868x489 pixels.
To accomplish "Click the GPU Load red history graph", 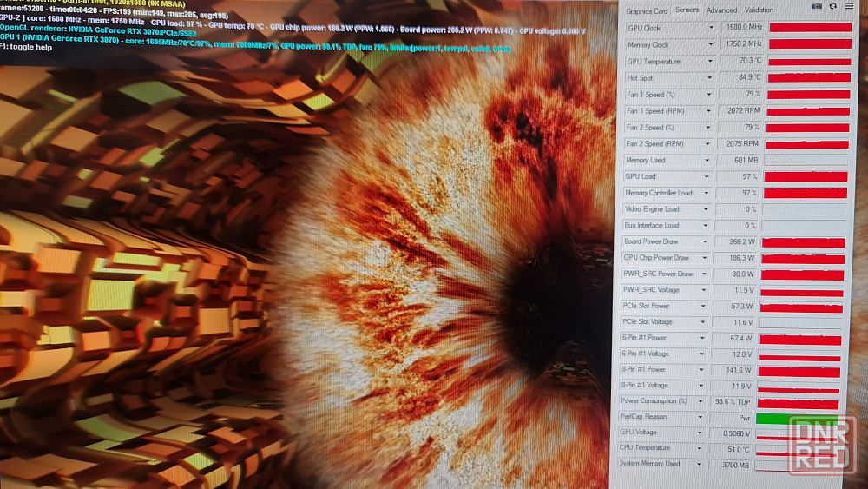I will point(806,176).
